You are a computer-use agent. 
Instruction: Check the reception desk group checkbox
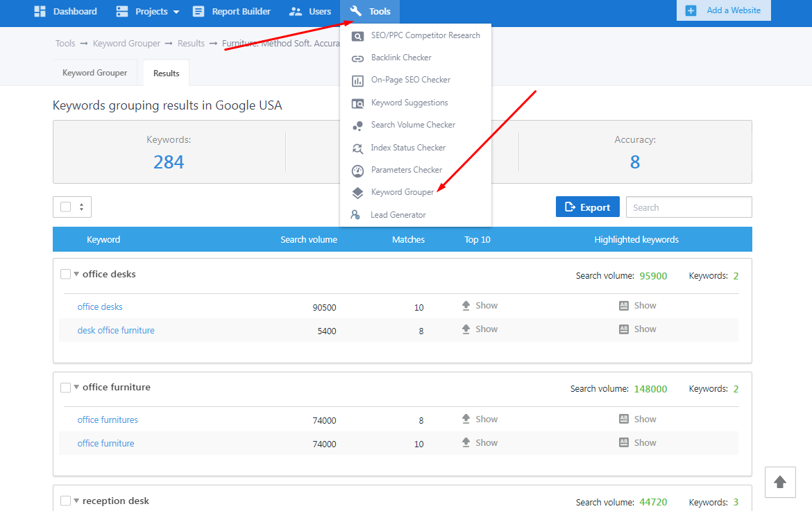[x=65, y=501]
